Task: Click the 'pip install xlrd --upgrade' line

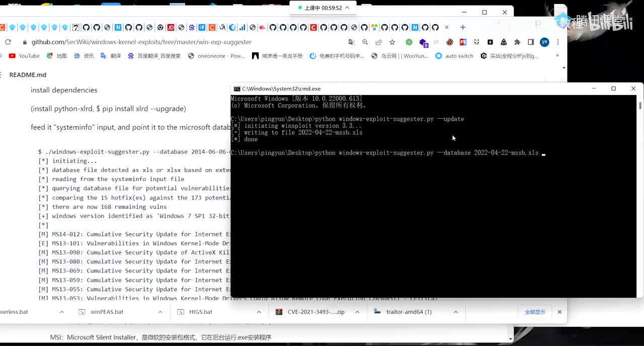Action: click(x=108, y=109)
